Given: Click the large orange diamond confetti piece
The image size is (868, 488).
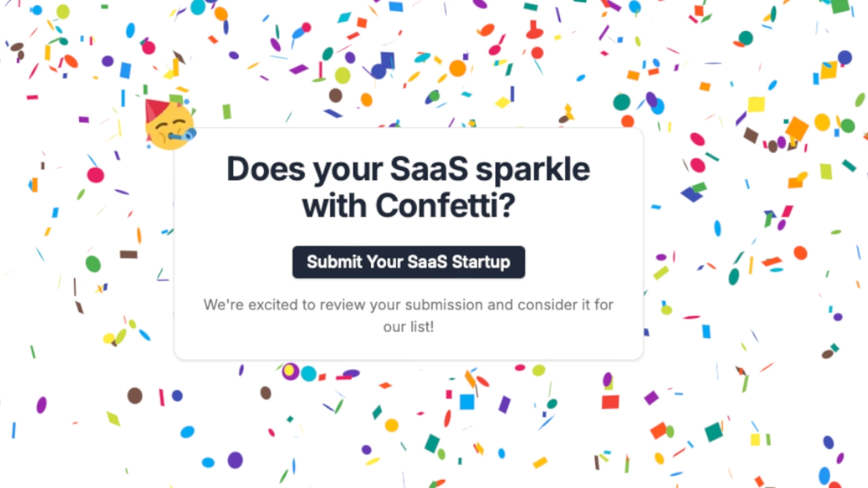Looking at the screenshot, I should click(797, 128).
